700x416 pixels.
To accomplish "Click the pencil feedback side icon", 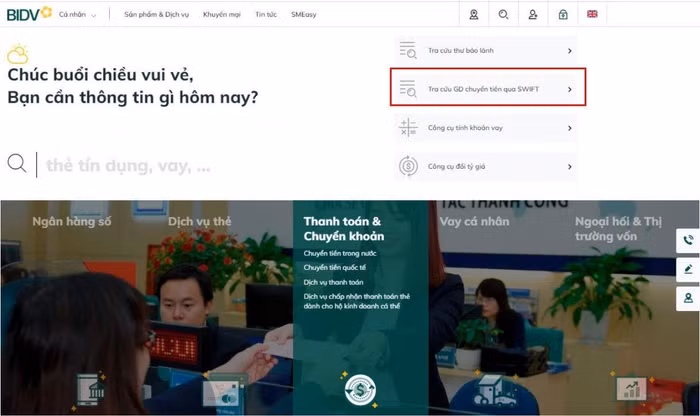I will click(x=688, y=269).
